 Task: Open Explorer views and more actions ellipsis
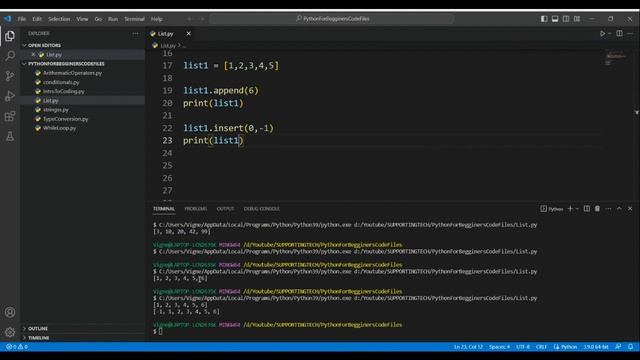click(135, 33)
